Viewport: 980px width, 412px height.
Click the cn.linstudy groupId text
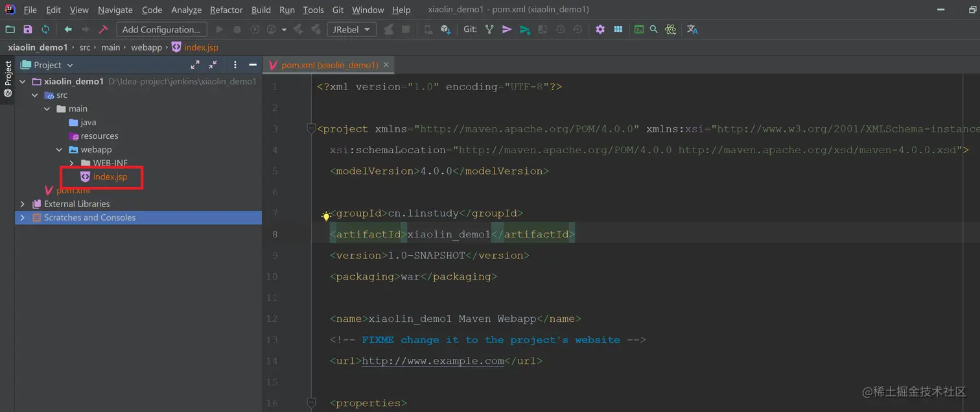423,213
